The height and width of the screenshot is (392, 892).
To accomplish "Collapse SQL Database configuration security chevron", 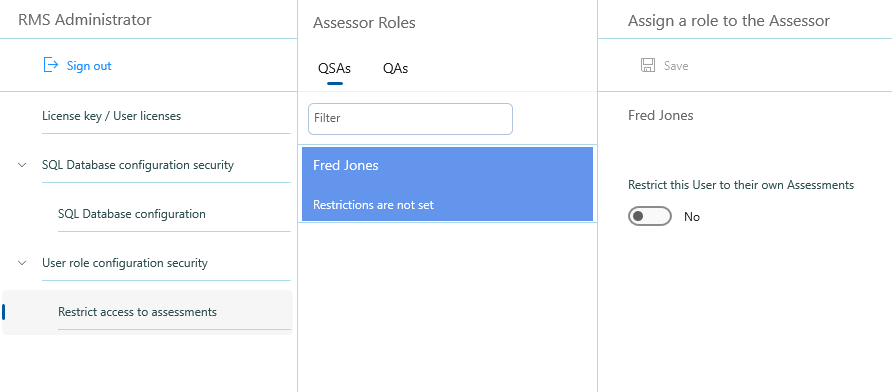I will coord(22,165).
